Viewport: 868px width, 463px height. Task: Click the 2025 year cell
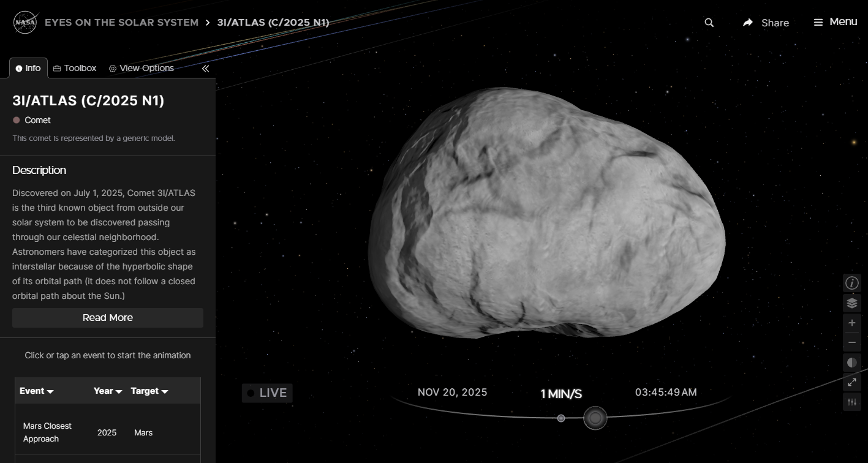tap(107, 432)
